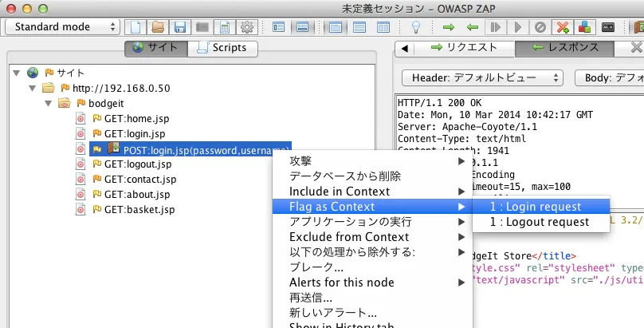
Task: Open a session with the folder icon
Action: coord(158,27)
